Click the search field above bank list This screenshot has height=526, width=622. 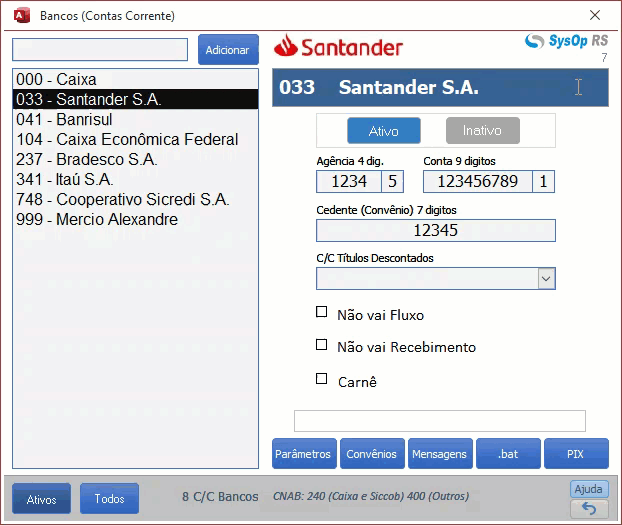(100, 50)
